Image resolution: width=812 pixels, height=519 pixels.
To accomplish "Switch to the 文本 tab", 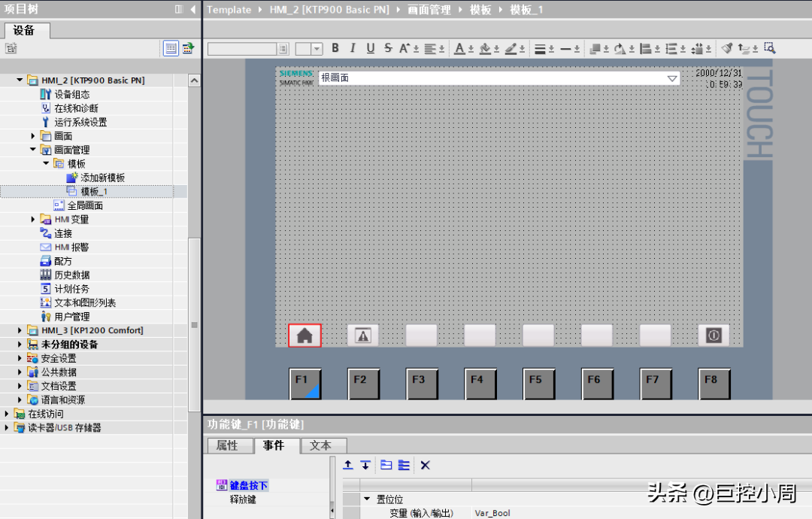I will pos(320,446).
